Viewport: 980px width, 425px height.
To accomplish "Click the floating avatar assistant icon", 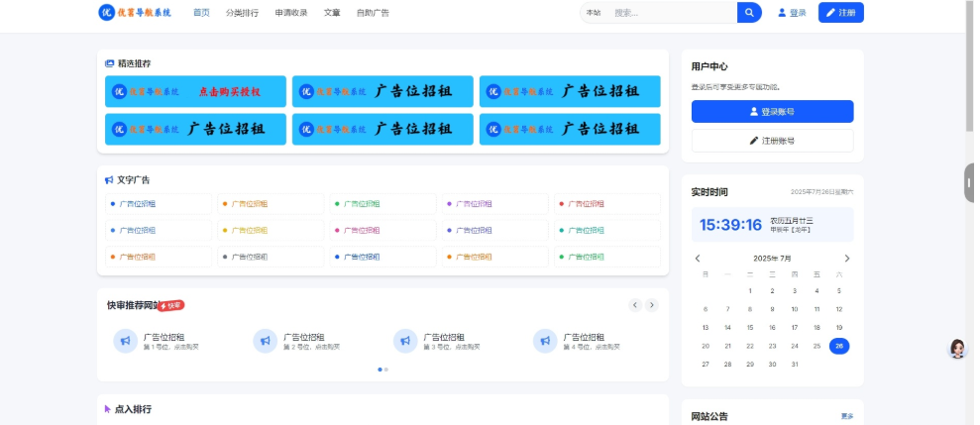I will [x=957, y=349].
